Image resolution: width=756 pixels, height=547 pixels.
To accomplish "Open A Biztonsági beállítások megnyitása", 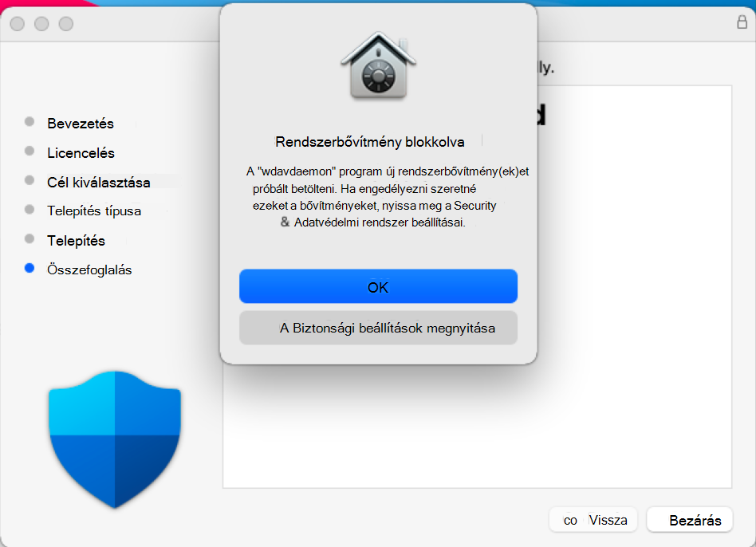I will 379,329.
